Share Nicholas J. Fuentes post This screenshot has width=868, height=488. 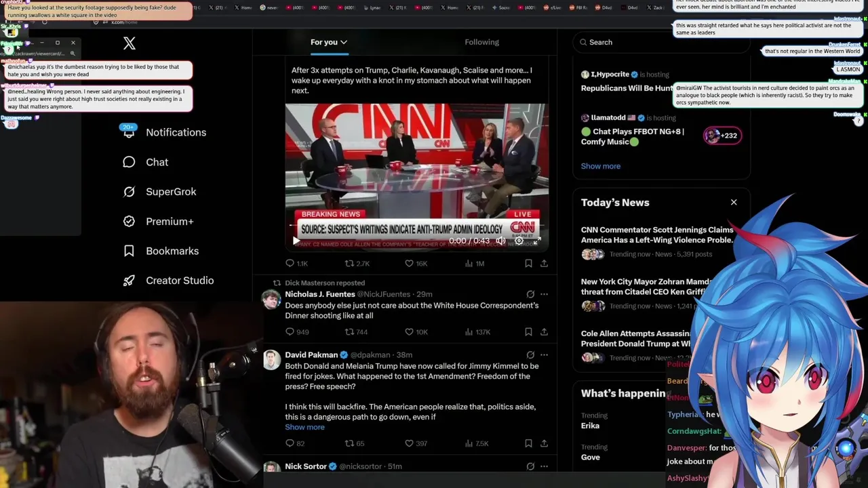coord(544,331)
